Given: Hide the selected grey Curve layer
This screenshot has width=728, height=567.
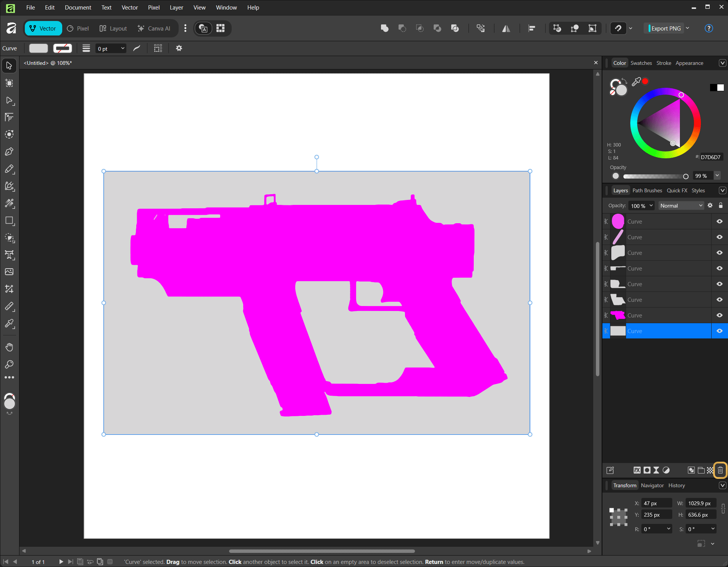Looking at the screenshot, I should (x=720, y=331).
